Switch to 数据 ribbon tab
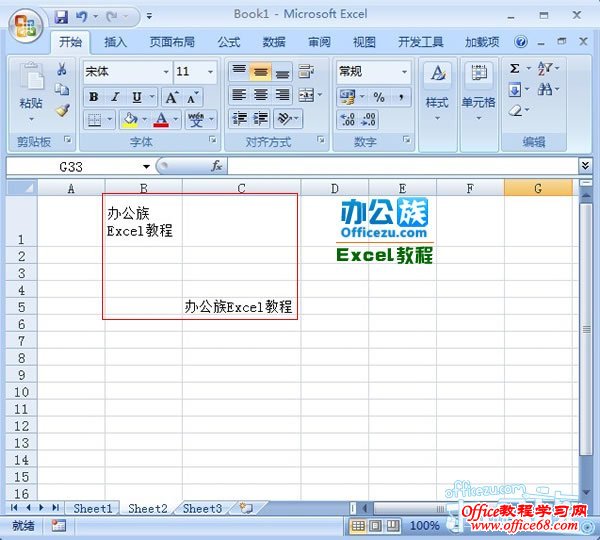 [274, 42]
